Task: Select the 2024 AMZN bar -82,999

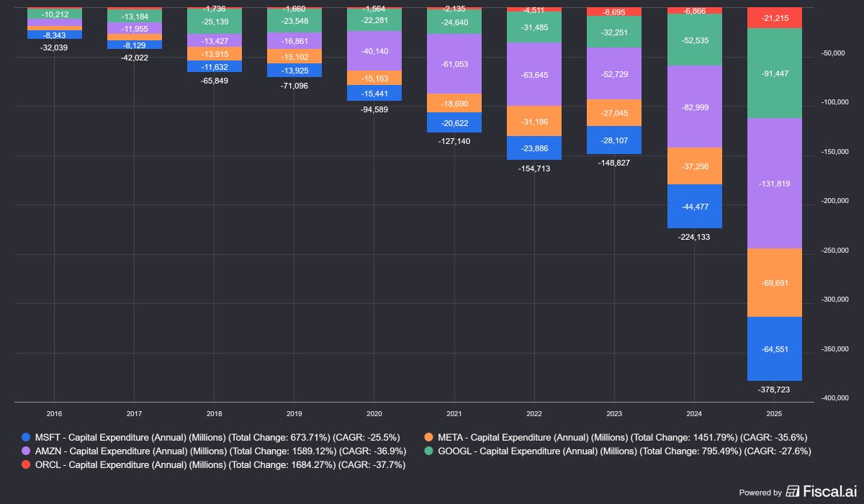Action: click(x=695, y=107)
